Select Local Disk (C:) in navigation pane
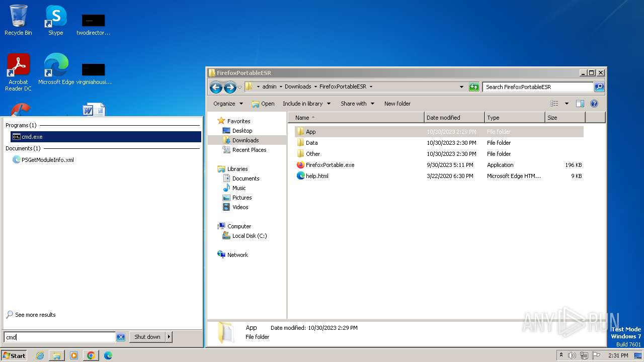Image resolution: width=644 pixels, height=362 pixels. (249, 236)
